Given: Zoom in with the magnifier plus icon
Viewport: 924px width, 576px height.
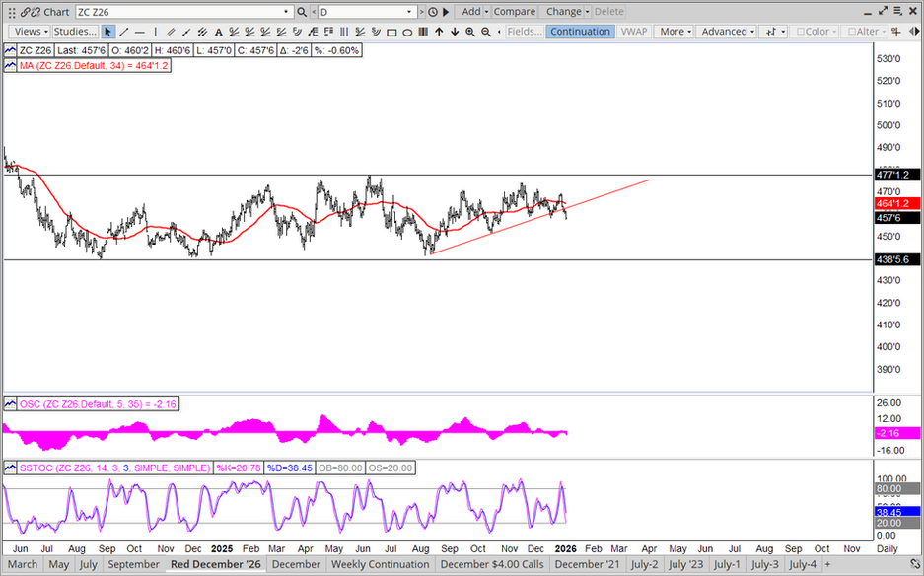Looking at the screenshot, I should pos(470,32).
